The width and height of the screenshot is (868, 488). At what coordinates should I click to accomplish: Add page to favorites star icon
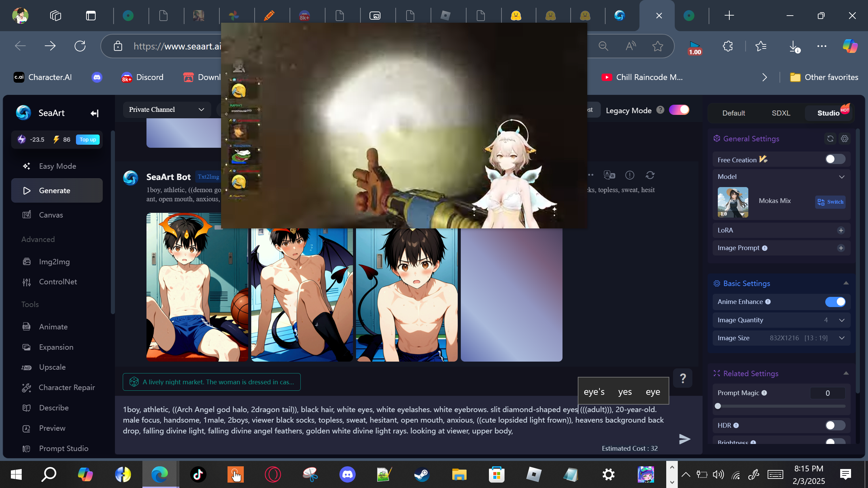click(658, 46)
